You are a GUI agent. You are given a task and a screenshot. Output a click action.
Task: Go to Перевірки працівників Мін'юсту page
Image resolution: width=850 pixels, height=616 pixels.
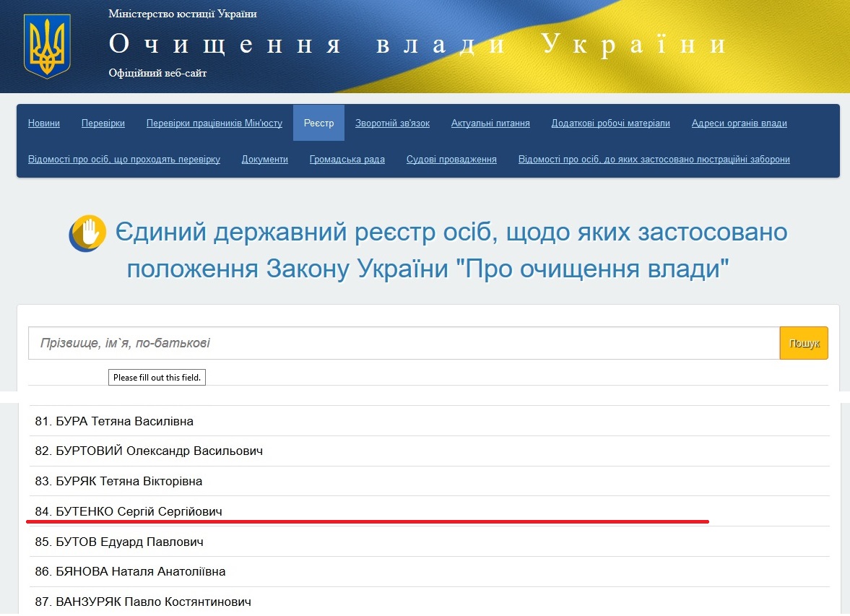click(214, 123)
